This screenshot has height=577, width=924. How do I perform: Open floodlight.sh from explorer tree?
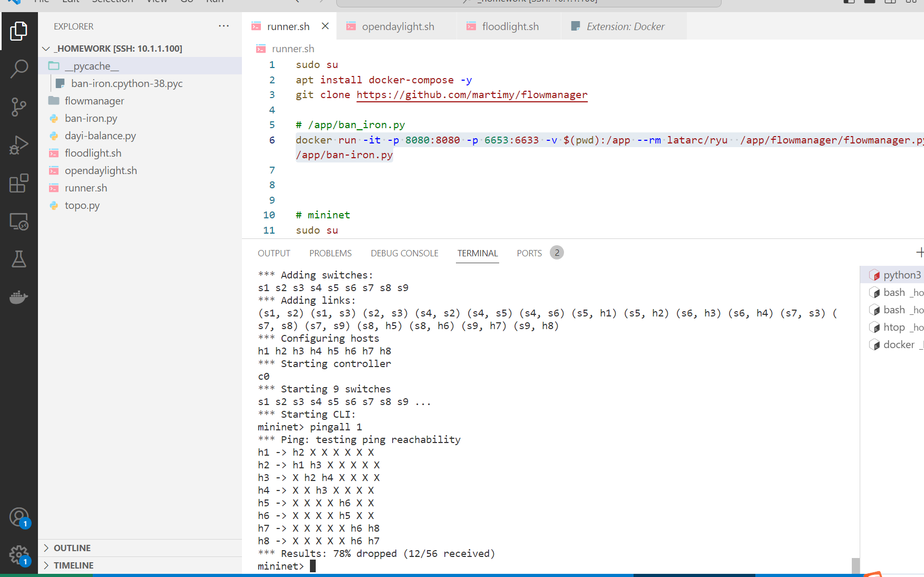(140, 153)
